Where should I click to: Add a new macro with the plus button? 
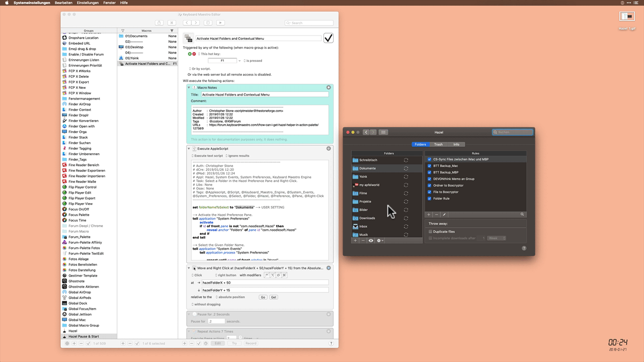point(123,343)
